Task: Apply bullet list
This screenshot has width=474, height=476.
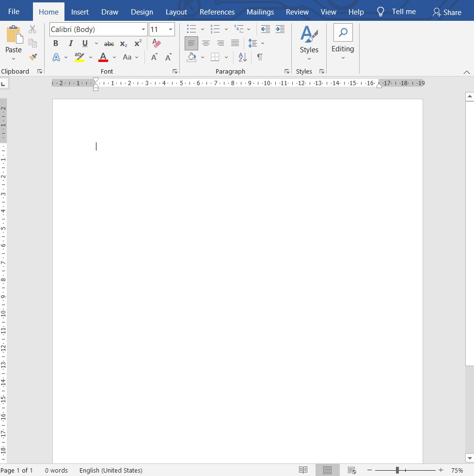Action: tap(191, 29)
